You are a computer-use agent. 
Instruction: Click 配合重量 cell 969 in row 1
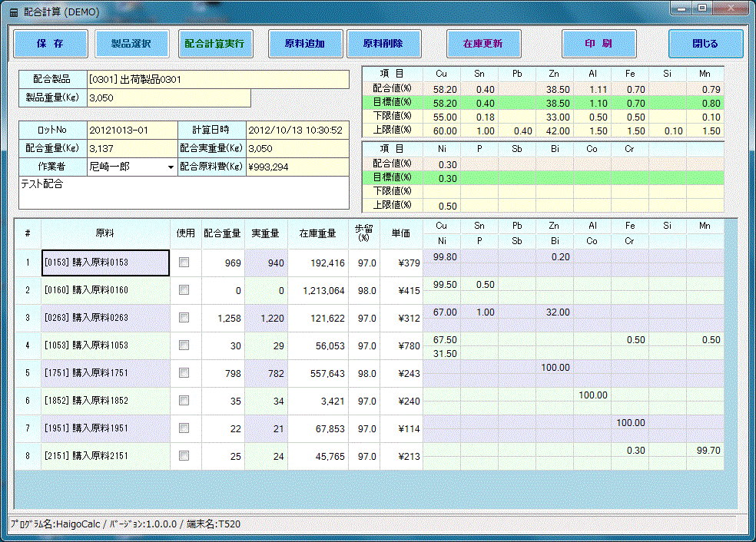click(223, 263)
